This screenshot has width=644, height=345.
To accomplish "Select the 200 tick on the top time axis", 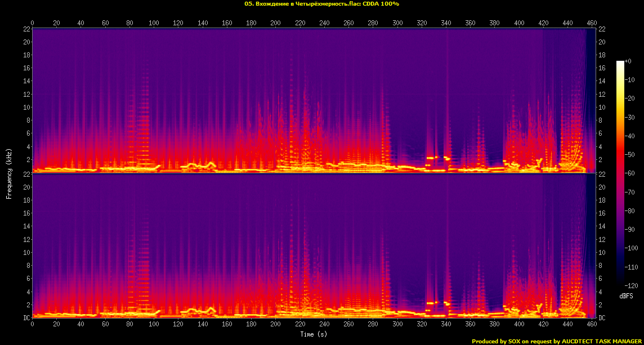I will 276,23.
